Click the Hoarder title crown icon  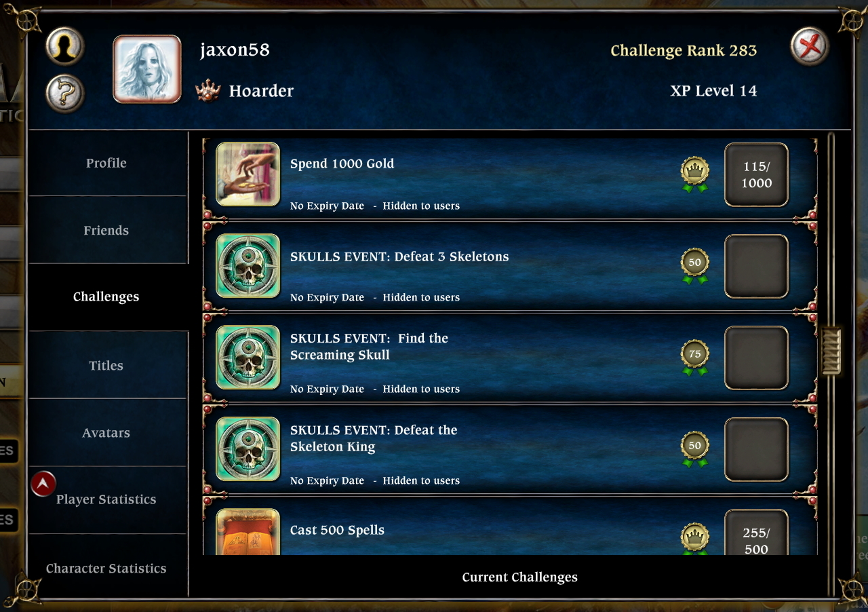[208, 91]
